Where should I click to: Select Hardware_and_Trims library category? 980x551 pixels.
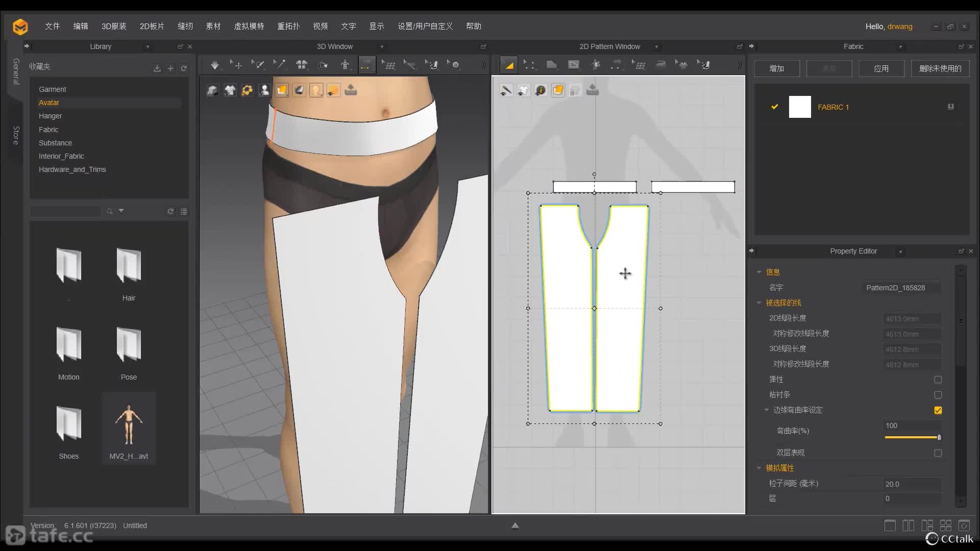[x=72, y=169]
